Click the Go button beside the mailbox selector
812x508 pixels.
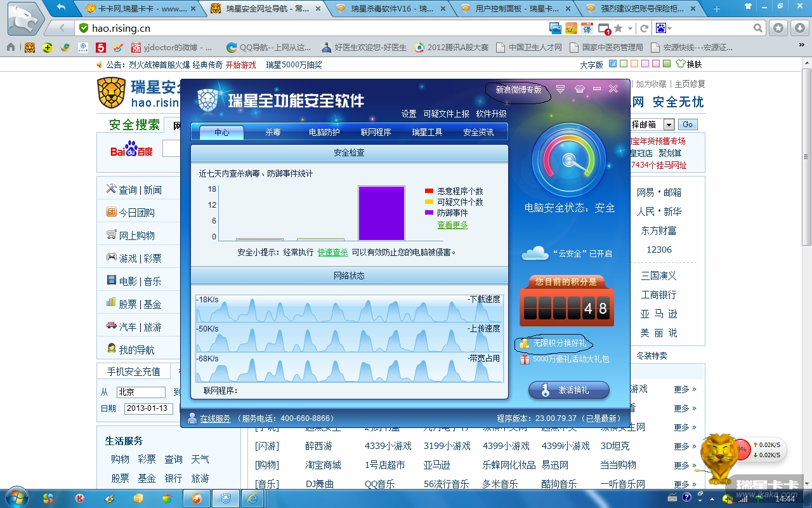coord(687,124)
